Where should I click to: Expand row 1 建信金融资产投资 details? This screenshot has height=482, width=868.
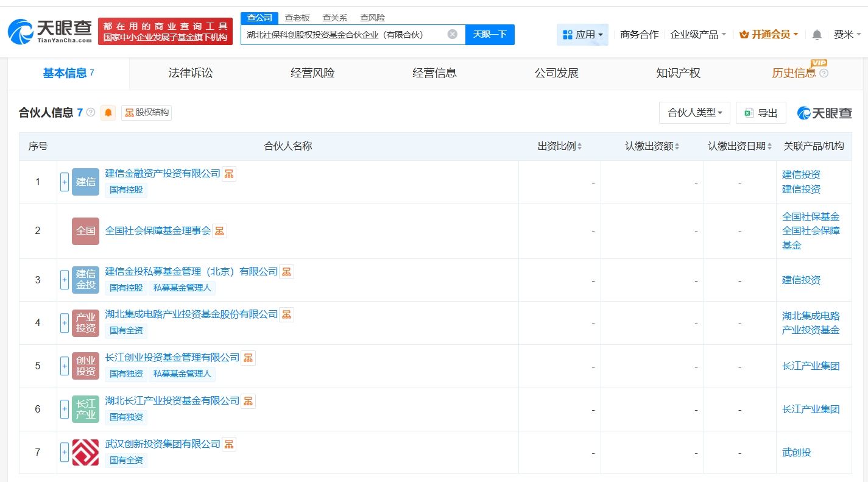(65, 182)
